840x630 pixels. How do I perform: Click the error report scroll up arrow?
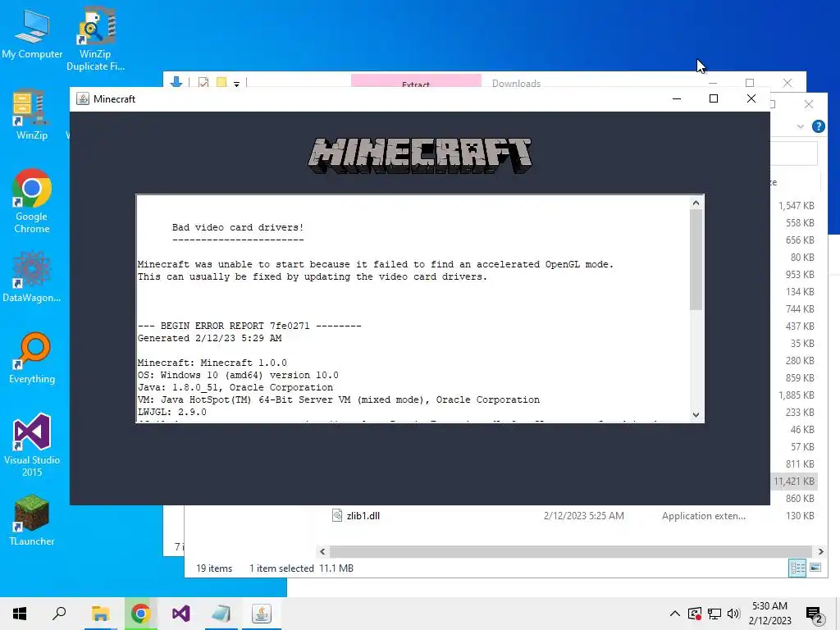tap(696, 203)
